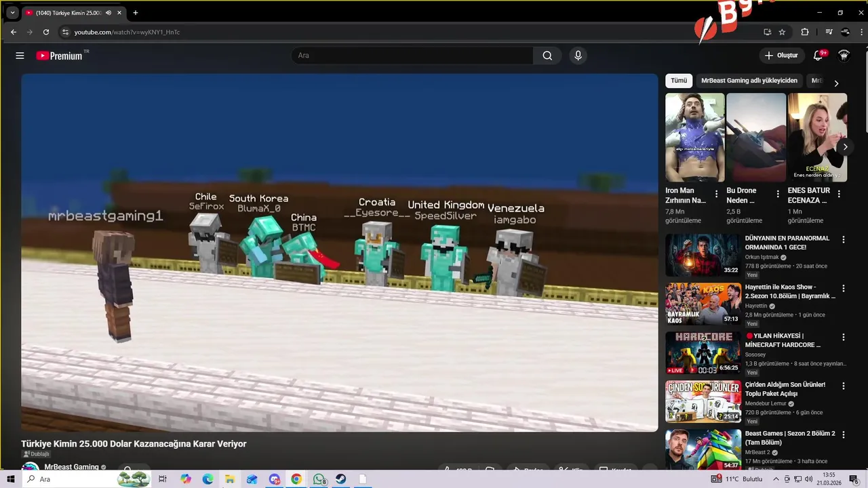
Task: Open options for Hayrettin ile Kaos Show
Action: [844, 288]
